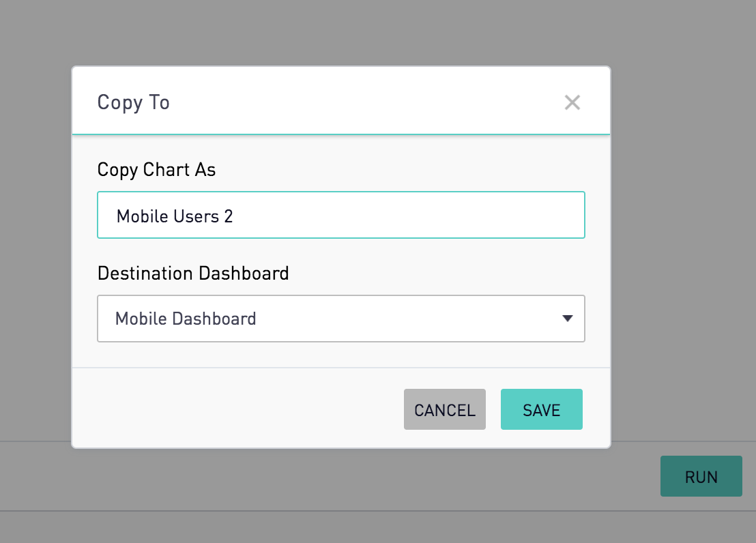The height and width of the screenshot is (543, 756).
Task: Hit the RUN button behind the dialog
Action: [701, 476]
